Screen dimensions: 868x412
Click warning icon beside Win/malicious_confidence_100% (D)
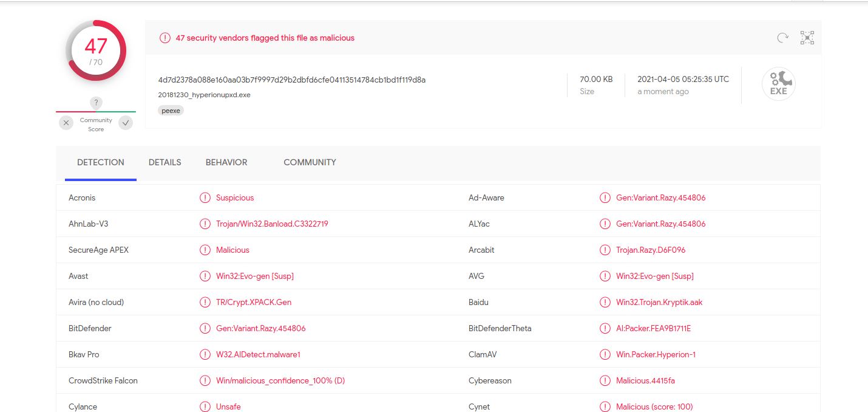[205, 380]
